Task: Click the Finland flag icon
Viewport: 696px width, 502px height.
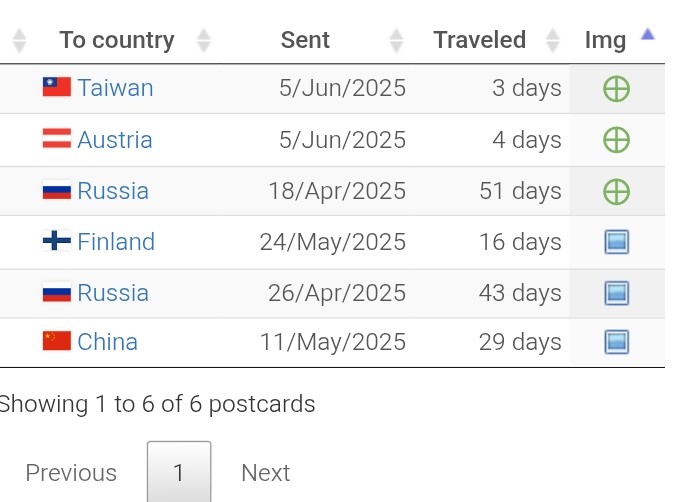Action: point(56,241)
